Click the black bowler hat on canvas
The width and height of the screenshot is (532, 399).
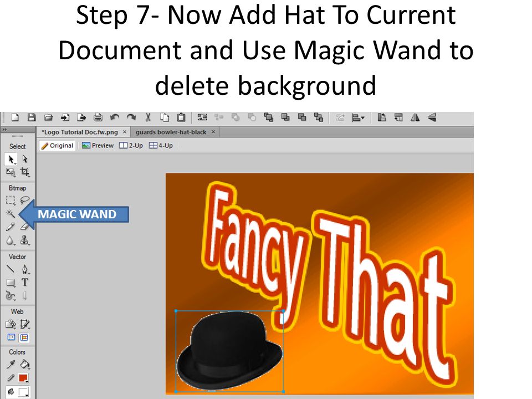(x=229, y=351)
